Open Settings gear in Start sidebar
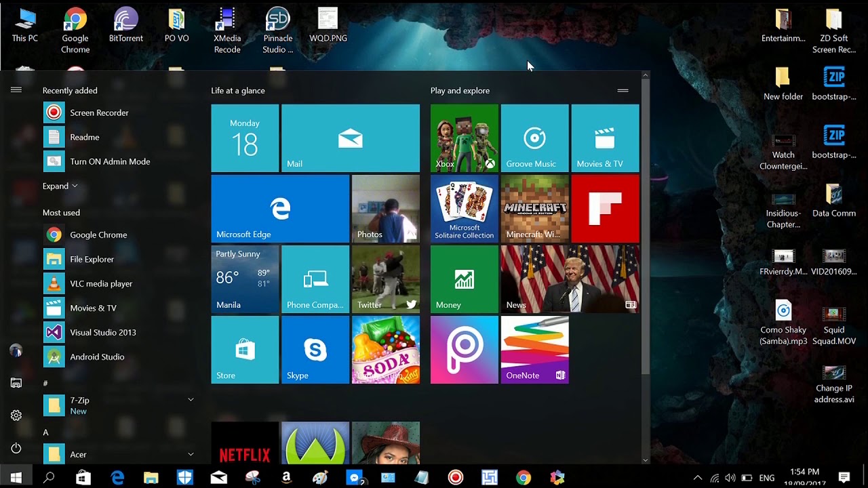The image size is (868, 488). [x=16, y=415]
